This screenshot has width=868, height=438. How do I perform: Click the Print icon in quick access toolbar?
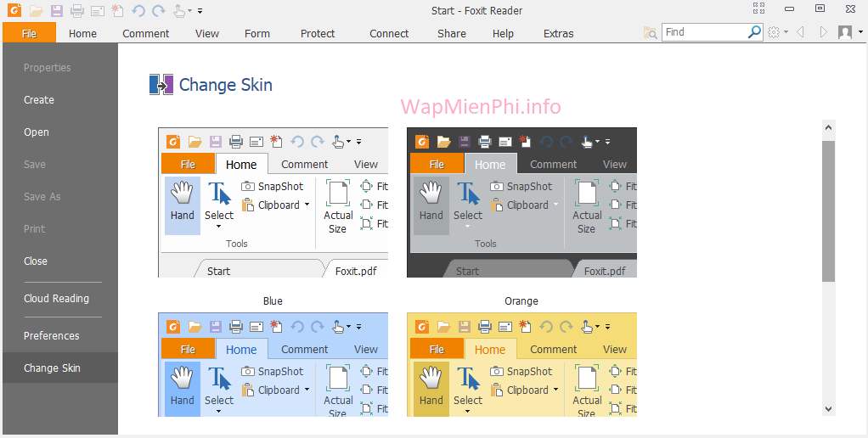[x=77, y=10]
